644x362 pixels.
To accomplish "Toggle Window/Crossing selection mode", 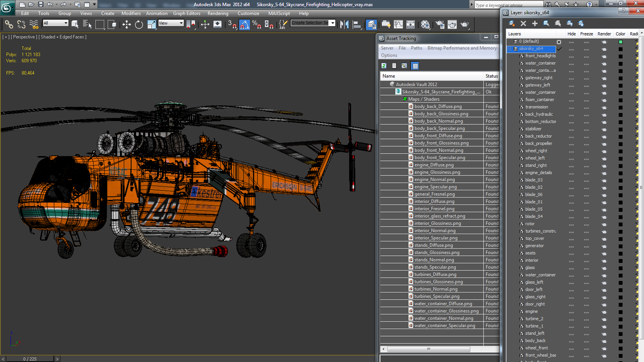I will (x=112, y=24).
